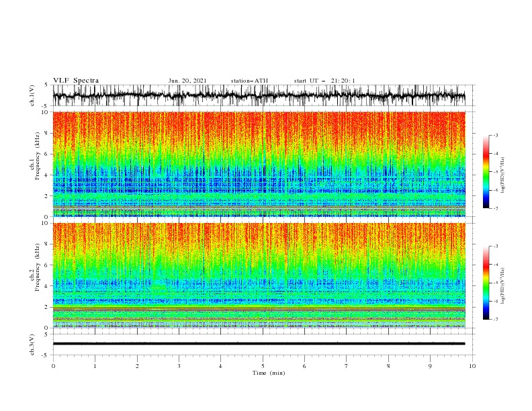Click the ch.2 PSD color scale bar
This screenshot has width=532, height=411.
click(x=486, y=283)
